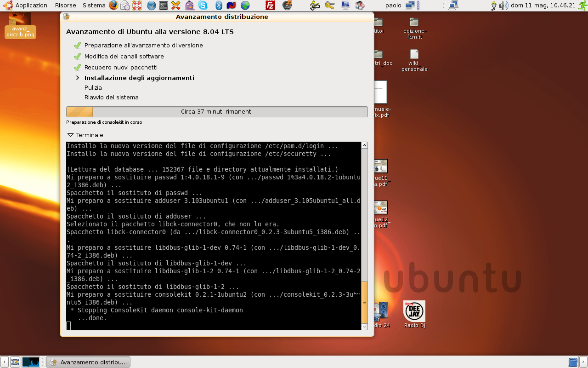Open the network computers tray icon
588x368 pixels.
[x=453, y=6]
